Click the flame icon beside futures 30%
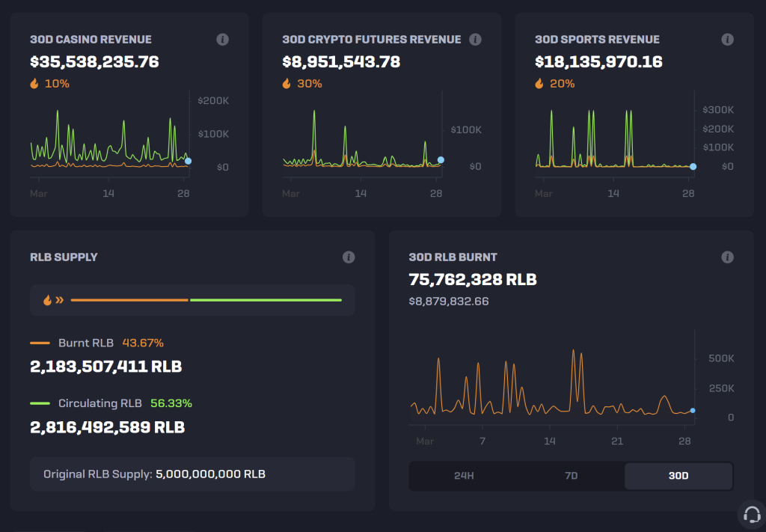The width and height of the screenshot is (766, 532). (287, 84)
